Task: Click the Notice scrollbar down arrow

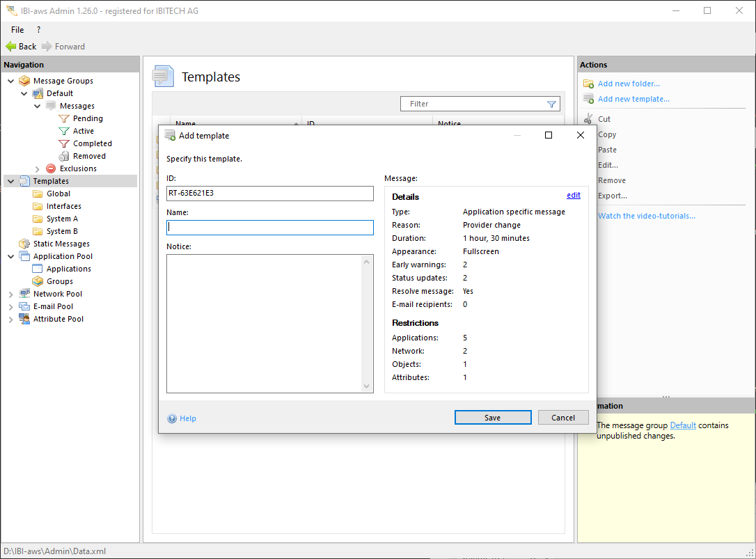Action: 368,386
